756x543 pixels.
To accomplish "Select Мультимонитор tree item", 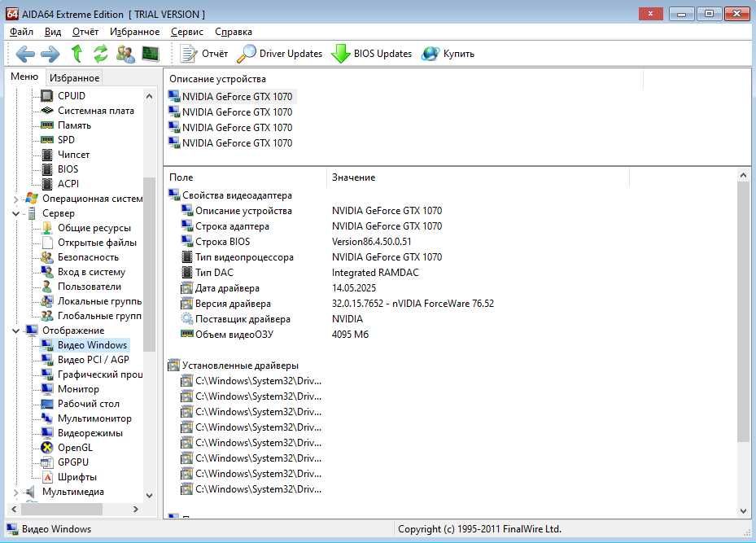I will pyautogui.click(x=94, y=418).
